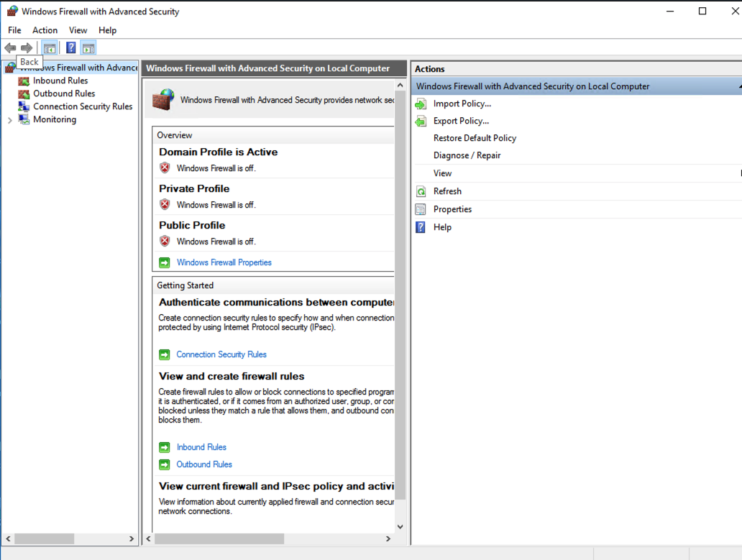
Task: Click the Monitoring tree icon
Action: pos(24,119)
